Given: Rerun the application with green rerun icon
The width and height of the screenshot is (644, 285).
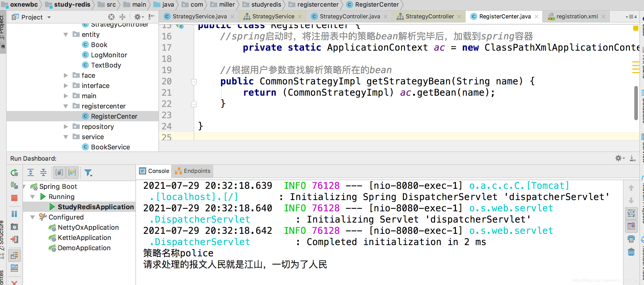Looking at the screenshot, I should [14, 173].
